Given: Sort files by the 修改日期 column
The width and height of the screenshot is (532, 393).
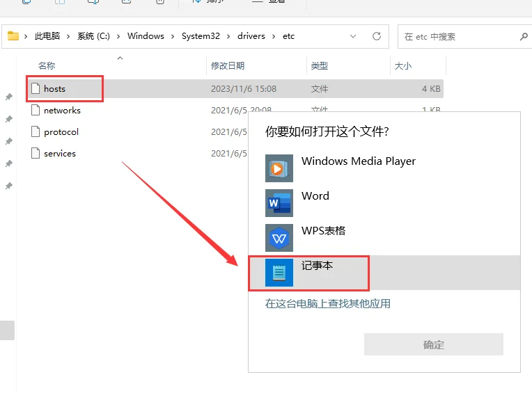Looking at the screenshot, I should coord(228,65).
